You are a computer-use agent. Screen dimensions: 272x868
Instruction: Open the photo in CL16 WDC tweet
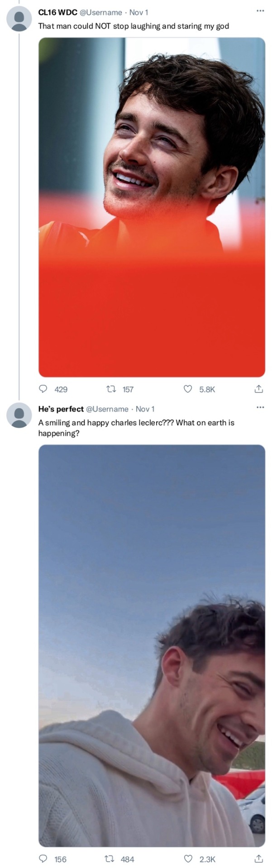(x=152, y=207)
